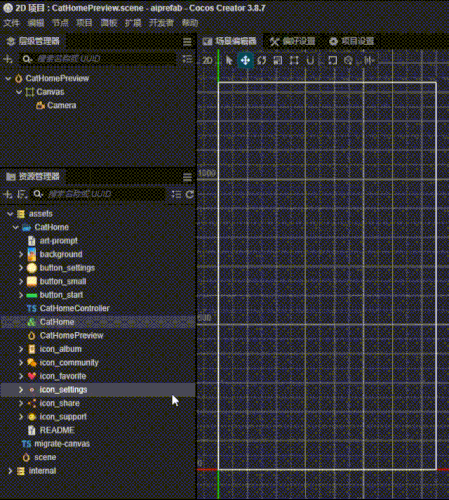This screenshot has width=449, height=500.
Task: Switch to the 偏好设置 tab
Action: (x=293, y=41)
